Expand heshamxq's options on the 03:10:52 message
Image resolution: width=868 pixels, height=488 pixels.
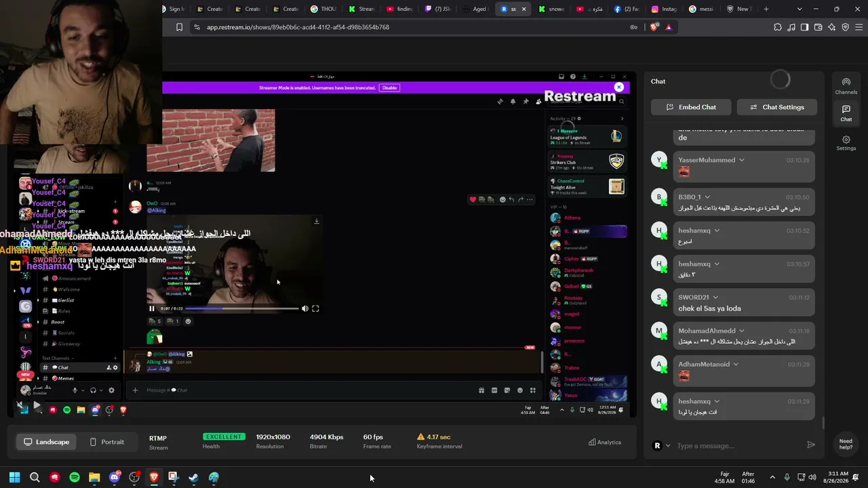[x=717, y=230]
